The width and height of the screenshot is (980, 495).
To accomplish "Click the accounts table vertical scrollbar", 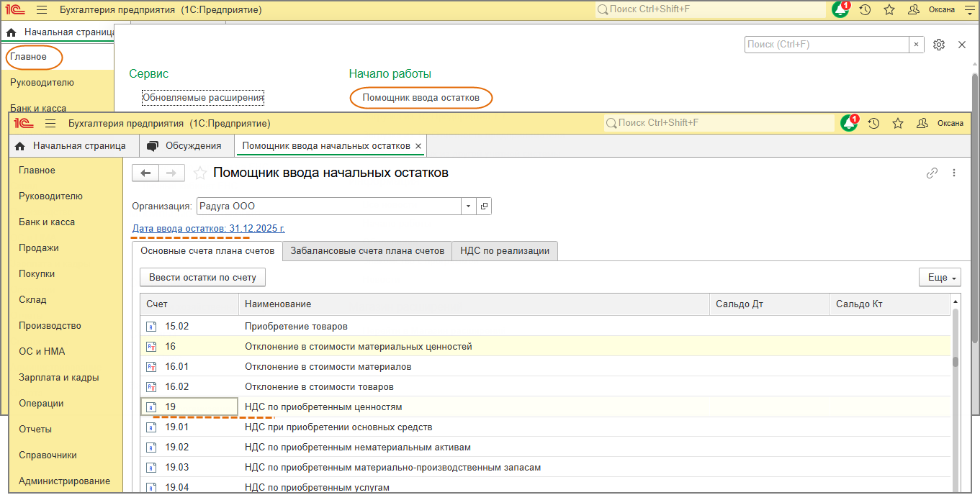I will tap(956, 362).
